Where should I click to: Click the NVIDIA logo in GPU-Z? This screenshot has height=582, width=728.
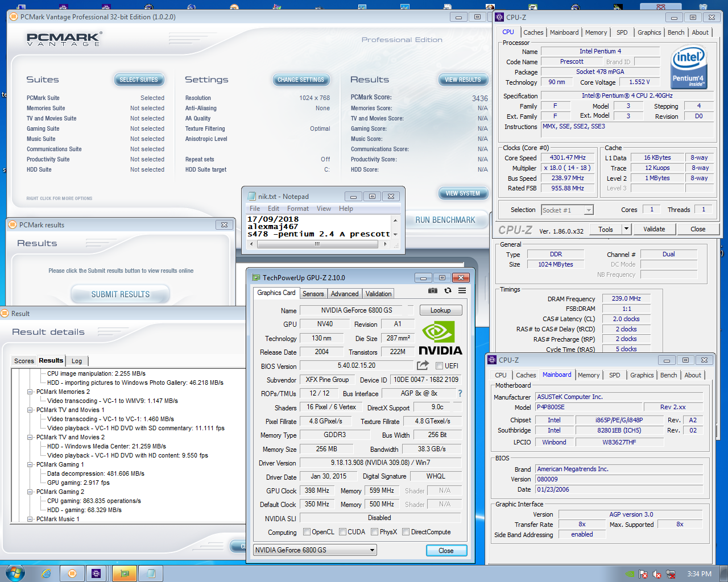[440, 338]
